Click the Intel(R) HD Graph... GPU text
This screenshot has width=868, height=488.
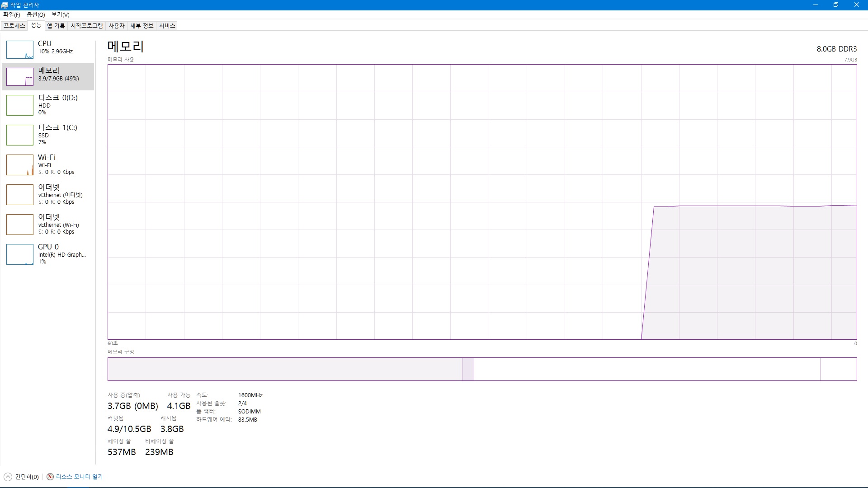(x=62, y=255)
